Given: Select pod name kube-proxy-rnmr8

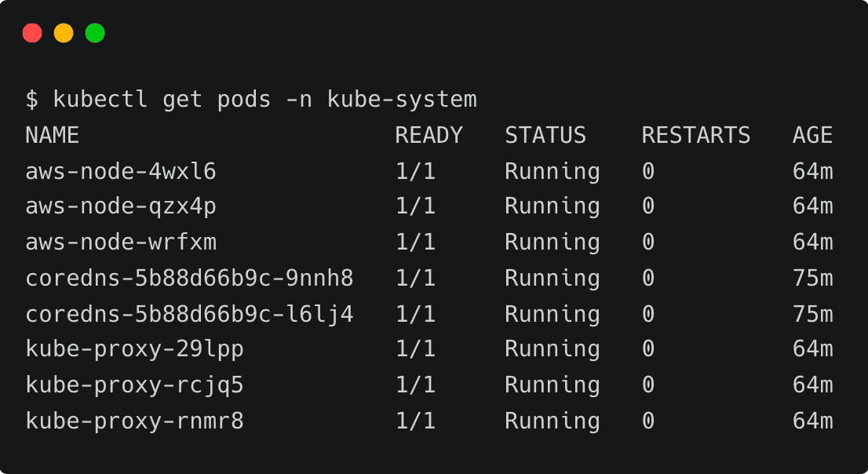Looking at the screenshot, I should click(x=134, y=421).
